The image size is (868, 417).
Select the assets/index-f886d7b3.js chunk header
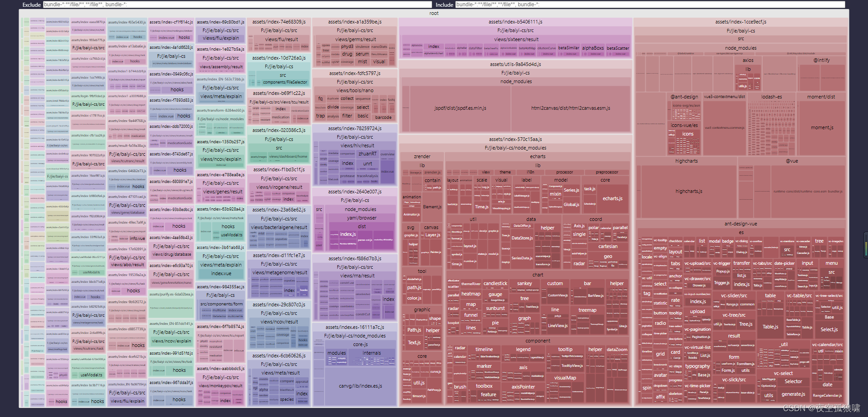(x=355, y=258)
